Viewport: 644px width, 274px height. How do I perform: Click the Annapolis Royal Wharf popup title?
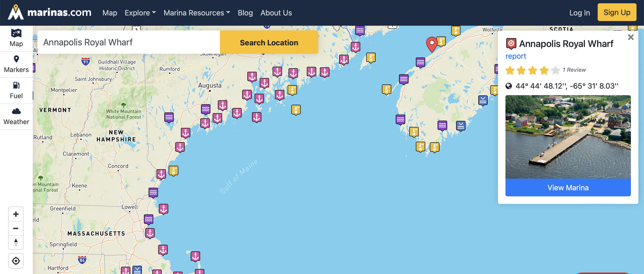[566, 44]
